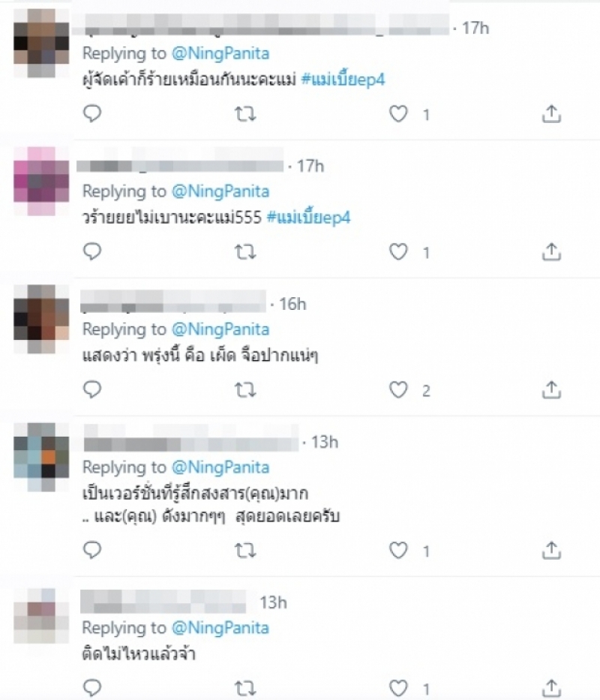Like the first tweet with #แม่เบี้ยep4
This screenshot has width=600, height=700.
pos(398,114)
